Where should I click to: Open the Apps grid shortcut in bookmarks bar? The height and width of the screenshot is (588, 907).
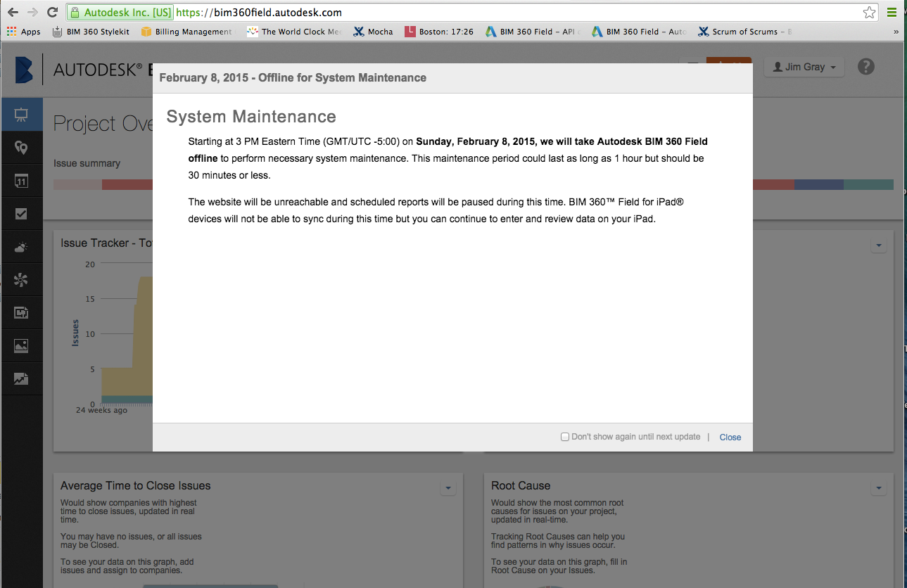(24, 32)
